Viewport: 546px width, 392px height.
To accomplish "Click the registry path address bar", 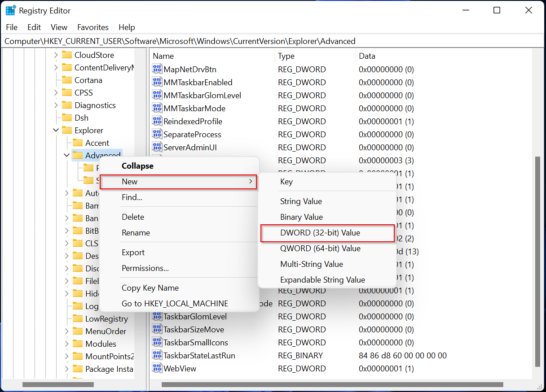I will [x=273, y=41].
